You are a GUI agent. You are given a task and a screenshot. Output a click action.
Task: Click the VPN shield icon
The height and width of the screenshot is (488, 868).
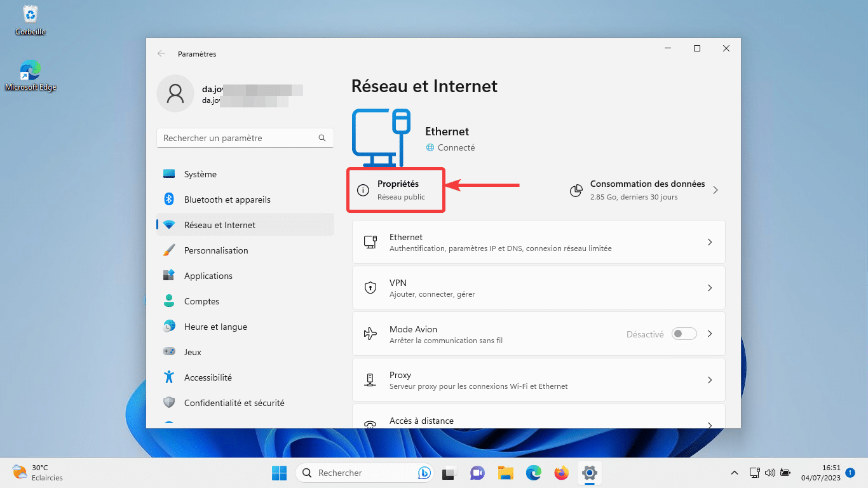pos(370,287)
